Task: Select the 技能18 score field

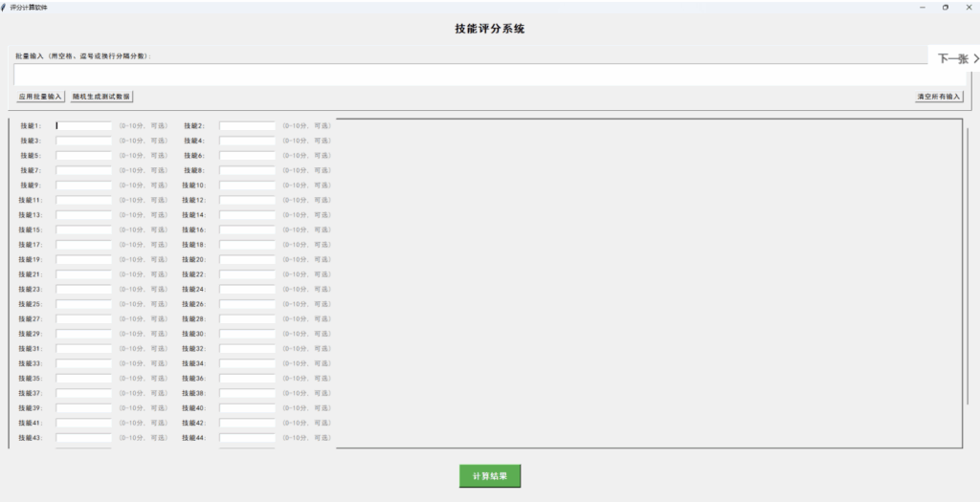Action: pyautogui.click(x=247, y=245)
